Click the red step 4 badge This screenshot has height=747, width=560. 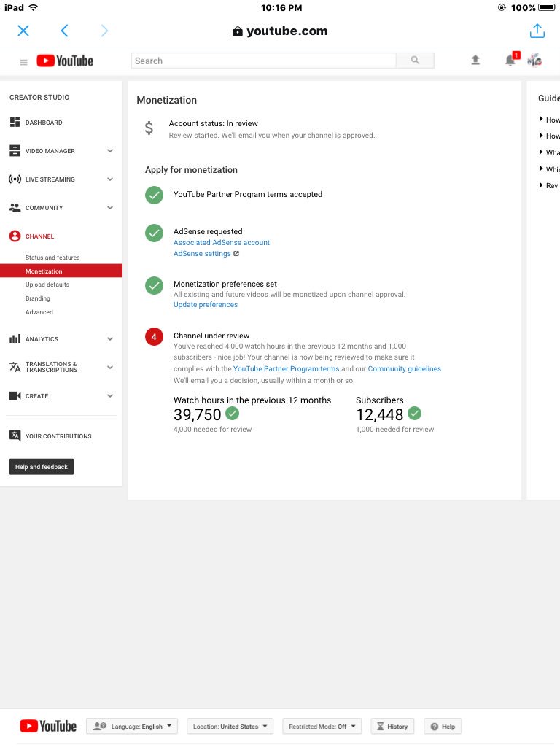[x=154, y=337]
